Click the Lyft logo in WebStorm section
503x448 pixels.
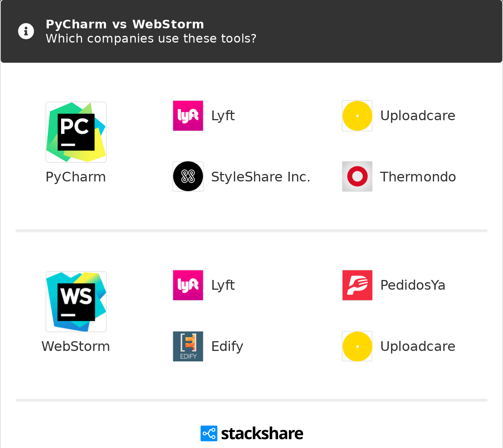click(188, 285)
